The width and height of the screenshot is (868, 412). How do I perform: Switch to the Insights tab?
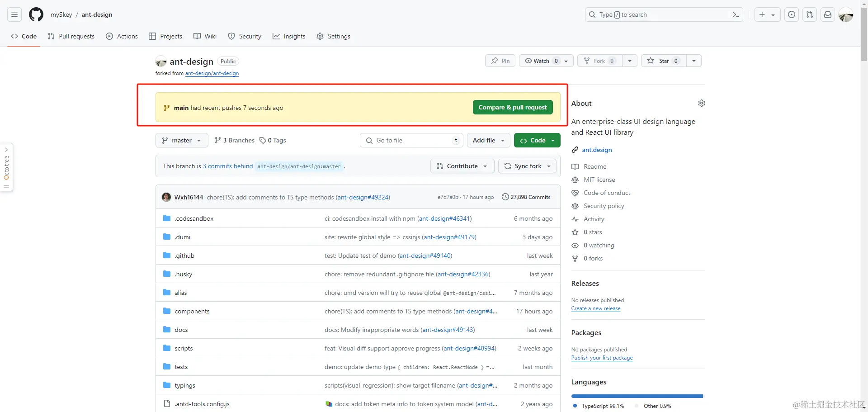coord(289,36)
